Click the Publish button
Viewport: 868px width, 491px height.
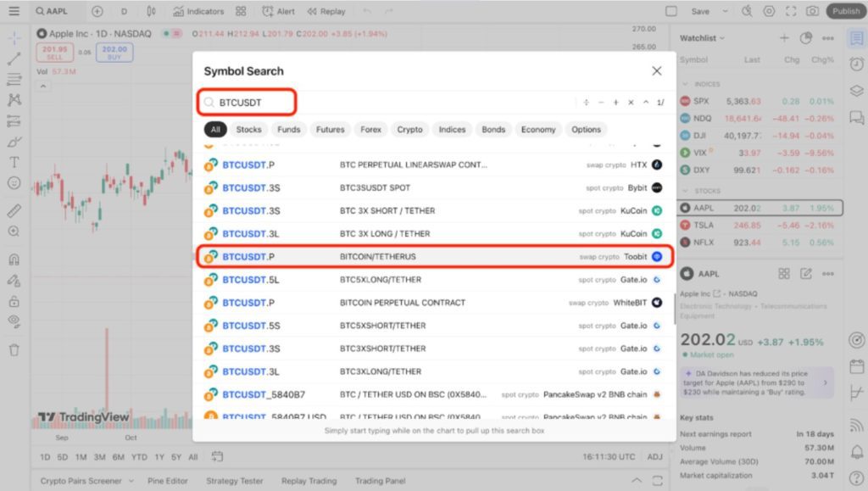tap(846, 11)
